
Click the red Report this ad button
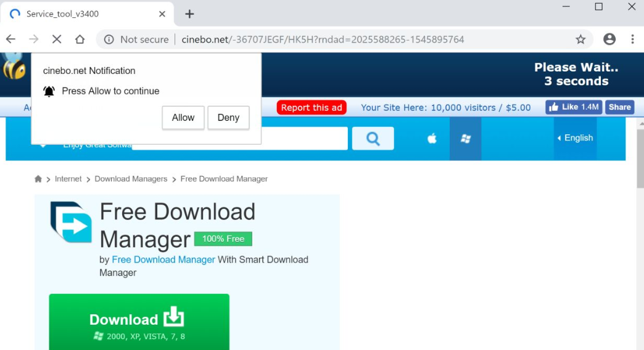click(x=311, y=108)
